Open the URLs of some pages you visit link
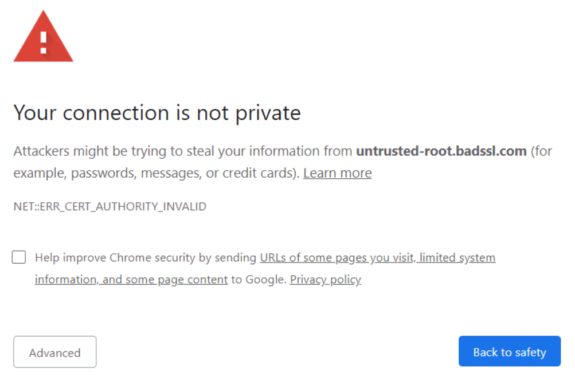 pos(337,257)
